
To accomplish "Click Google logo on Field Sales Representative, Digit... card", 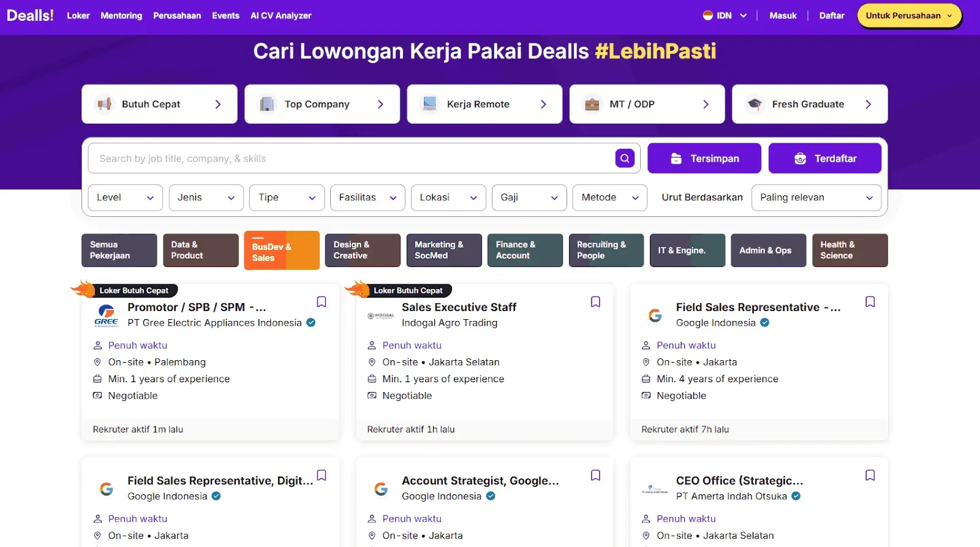I will click(107, 489).
